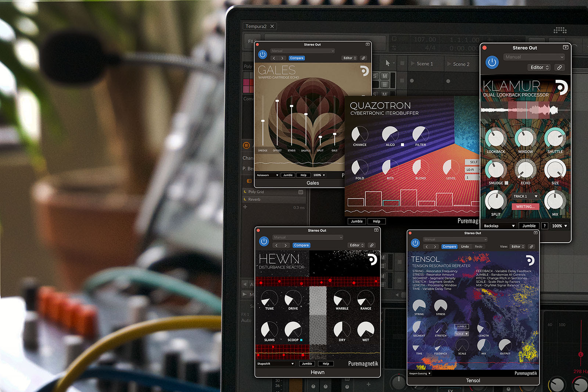The image size is (588, 392).
Task: Click Compare in the Tensol window
Action: click(x=449, y=247)
